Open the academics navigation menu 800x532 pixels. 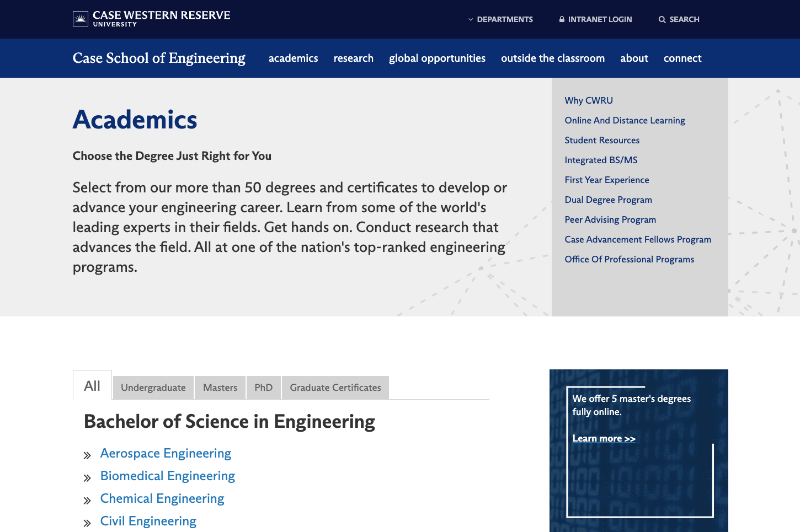click(293, 58)
